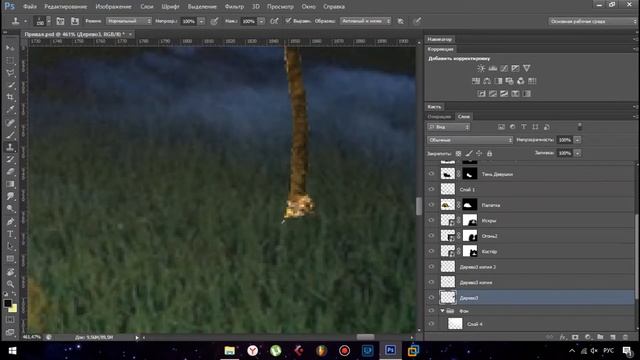
Task: Open the Окно menu
Action: coord(308,7)
